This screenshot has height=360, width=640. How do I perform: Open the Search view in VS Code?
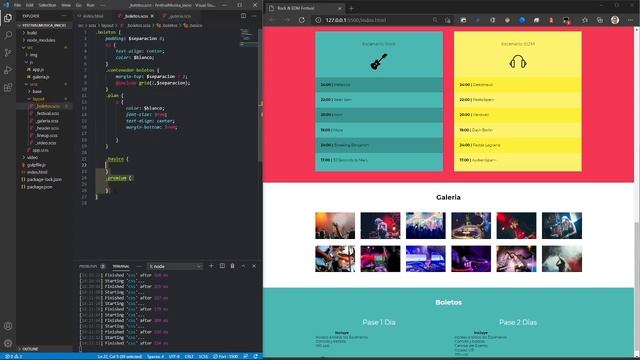pos(8,35)
